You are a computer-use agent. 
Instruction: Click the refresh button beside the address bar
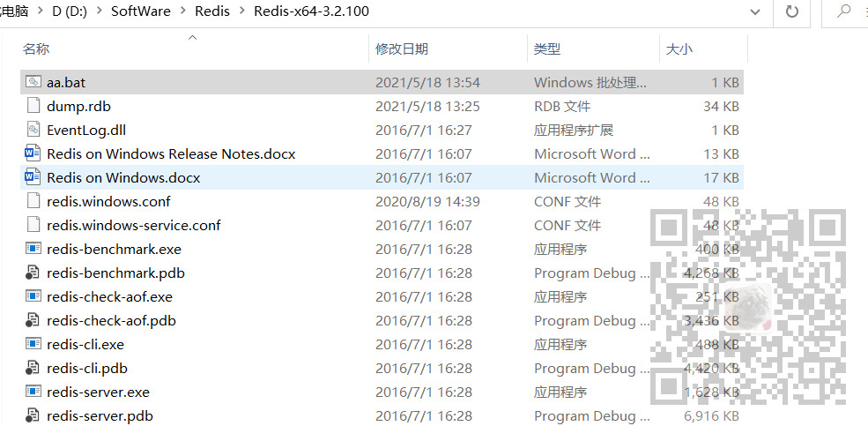[791, 12]
